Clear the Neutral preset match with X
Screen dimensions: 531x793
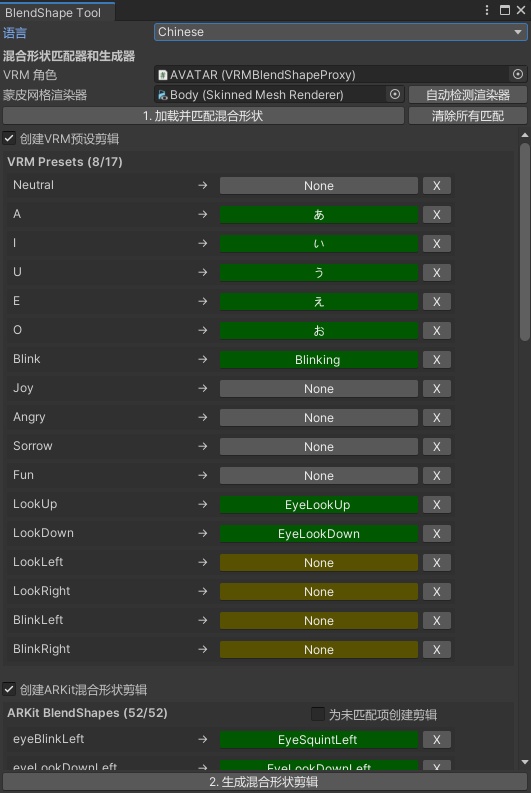click(436, 186)
